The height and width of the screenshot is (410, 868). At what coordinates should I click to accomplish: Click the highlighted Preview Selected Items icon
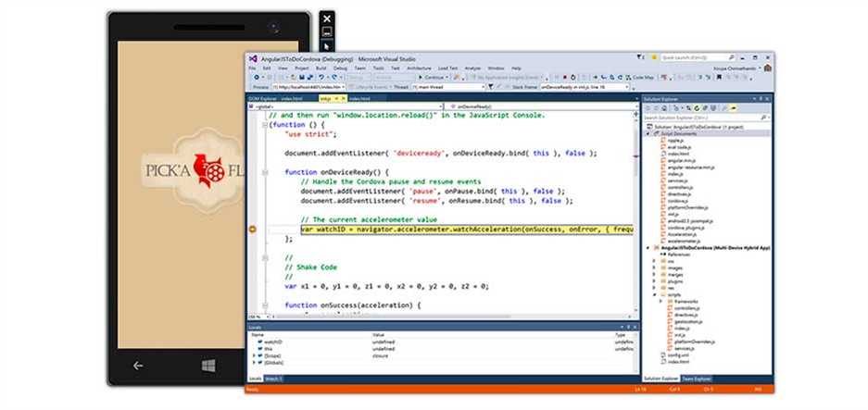(x=733, y=108)
